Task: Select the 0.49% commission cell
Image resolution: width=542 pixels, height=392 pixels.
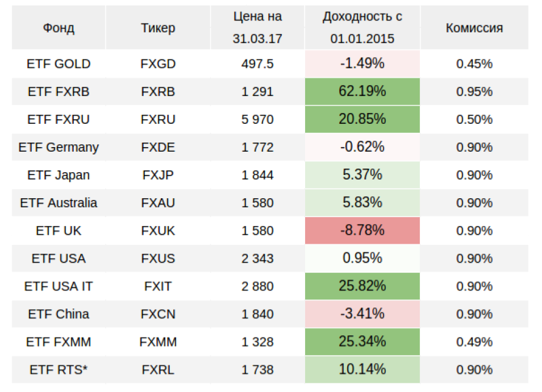Action: (474, 342)
